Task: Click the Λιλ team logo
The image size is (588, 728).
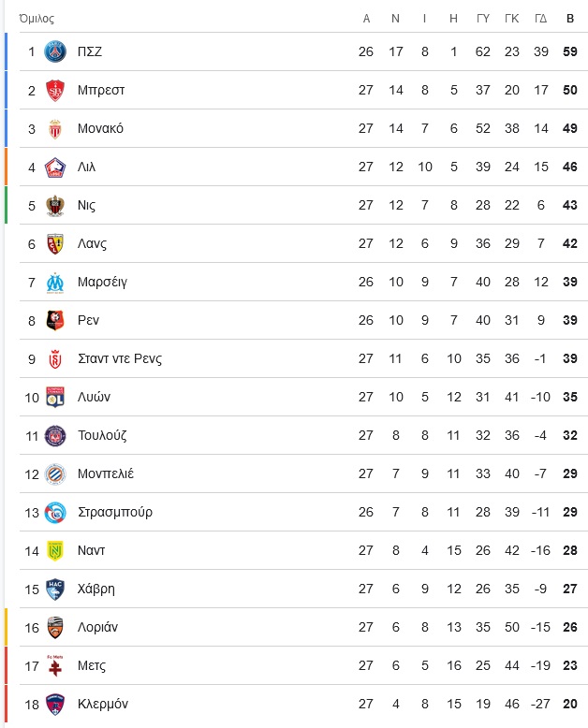Action: tap(55, 167)
